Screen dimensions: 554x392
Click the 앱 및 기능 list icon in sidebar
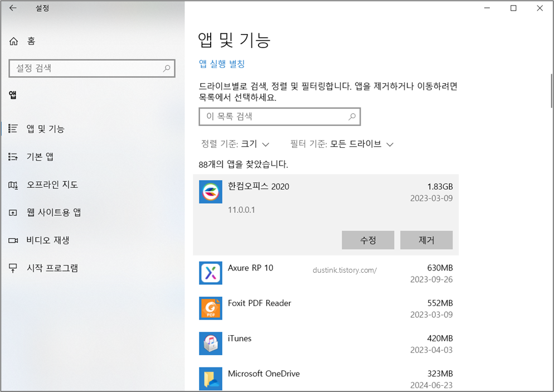[13, 129]
